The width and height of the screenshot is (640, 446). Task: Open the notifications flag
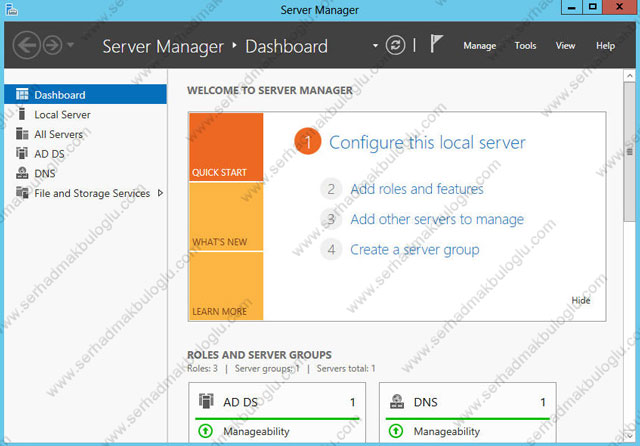pos(436,44)
